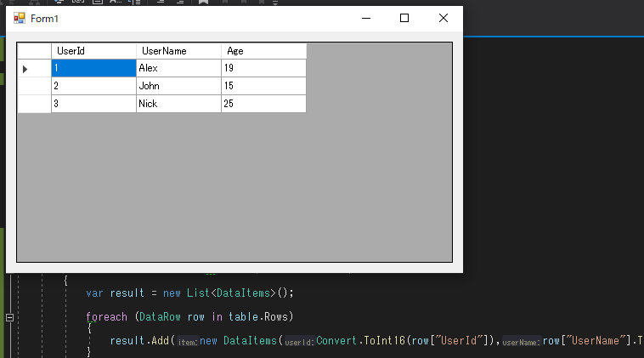Sort the grid by the UserId column header
The image size is (644, 358).
93,51
